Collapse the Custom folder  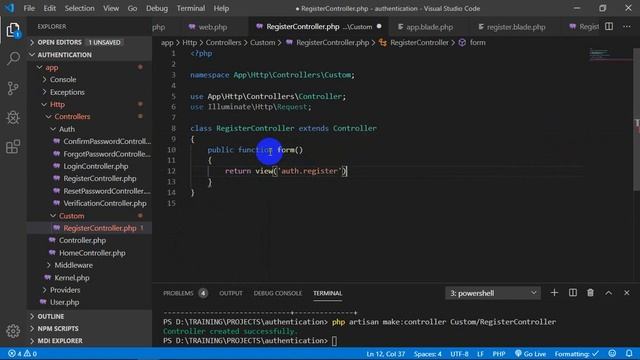click(x=89, y=216)
